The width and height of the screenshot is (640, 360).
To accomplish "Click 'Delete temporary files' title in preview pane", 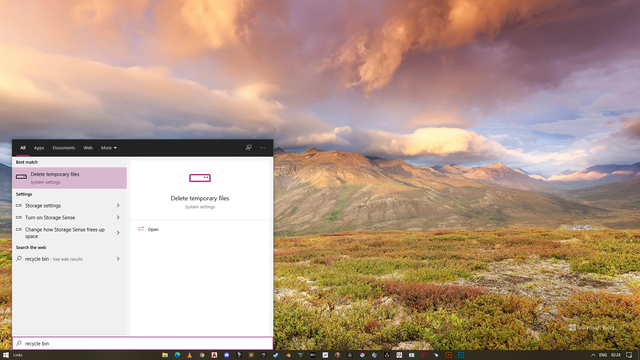I will tap(200, 198).
